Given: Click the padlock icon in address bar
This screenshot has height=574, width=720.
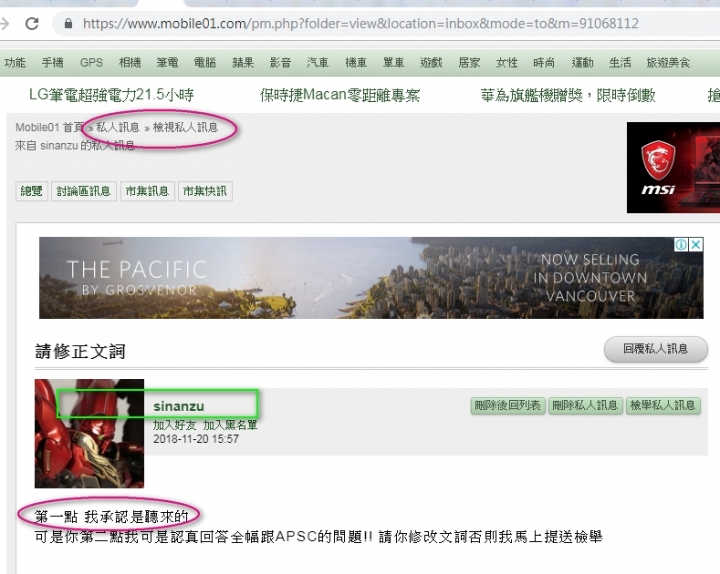Looking at the screenshot, I should (x=68, y=23).
